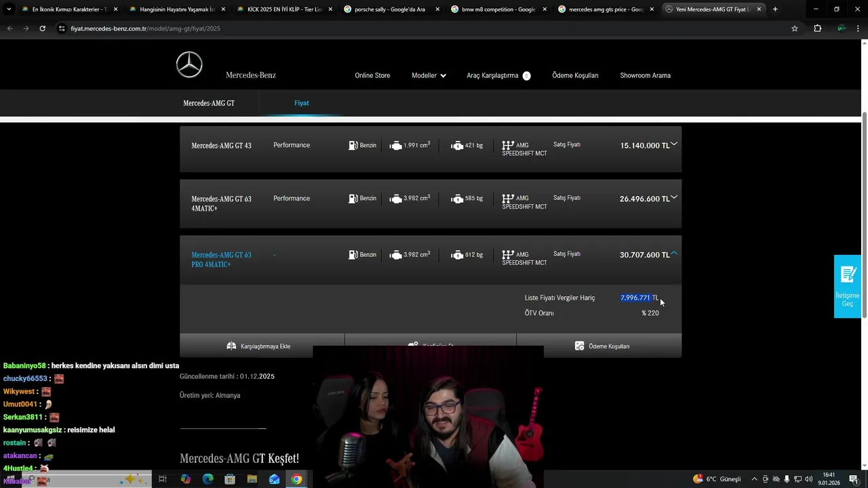The height and width of the screenshot is (488, 868).
Task: Open the taskbar clock showing 16:41
Action: pos(829,479)
